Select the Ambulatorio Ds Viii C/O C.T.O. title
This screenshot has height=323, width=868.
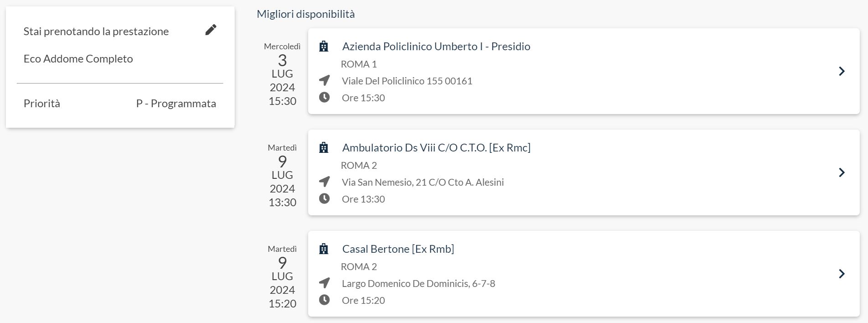[436, 148]
